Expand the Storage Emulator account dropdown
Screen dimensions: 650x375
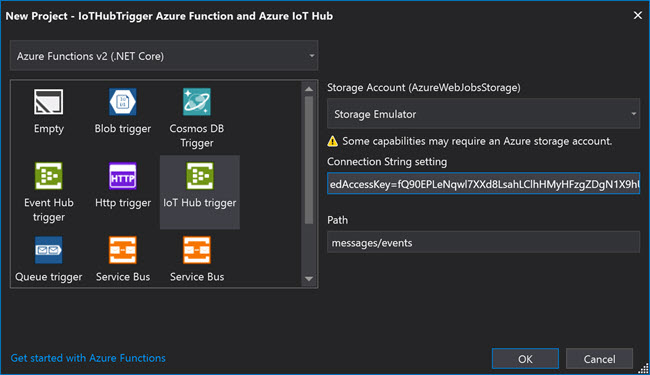483,114
